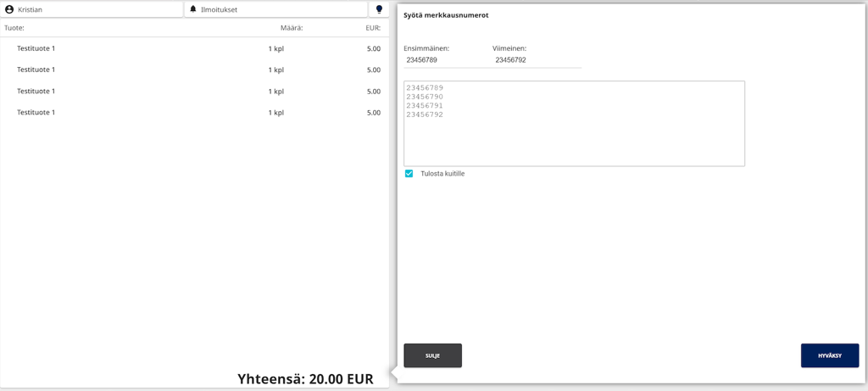Toggle the Tulosta kuitille checkbox
868x391 pixels.
coord(409,174)
